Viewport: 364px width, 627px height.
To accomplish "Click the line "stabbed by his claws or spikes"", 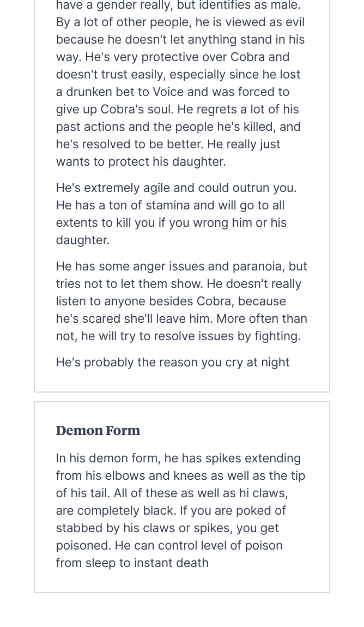I will 167,528.
